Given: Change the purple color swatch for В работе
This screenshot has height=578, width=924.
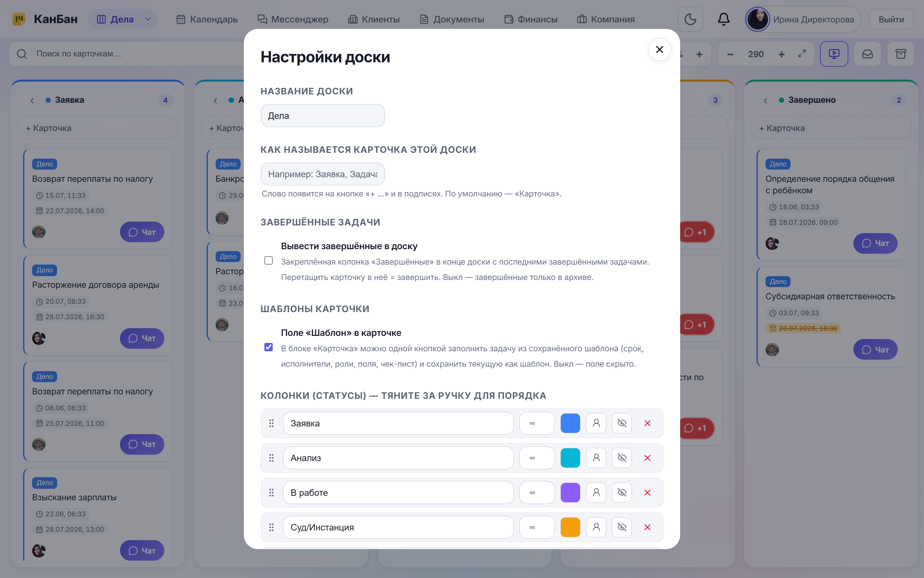Looking at the screenshot, I should [570, 493].
